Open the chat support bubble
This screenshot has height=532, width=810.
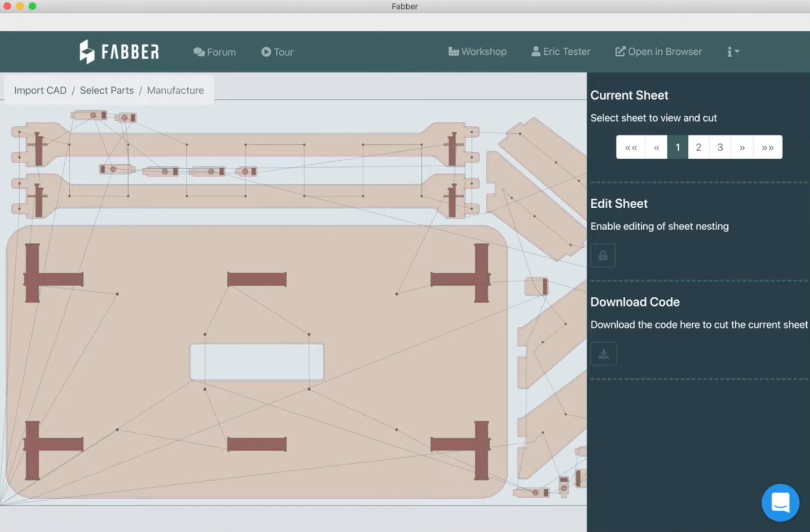pos(780,502)
